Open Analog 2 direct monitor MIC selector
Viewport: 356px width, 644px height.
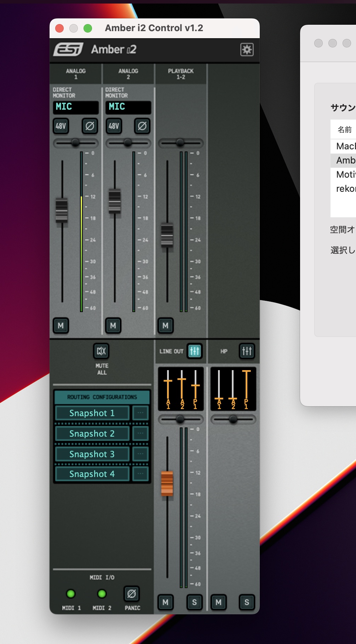[x=128, y=107]
